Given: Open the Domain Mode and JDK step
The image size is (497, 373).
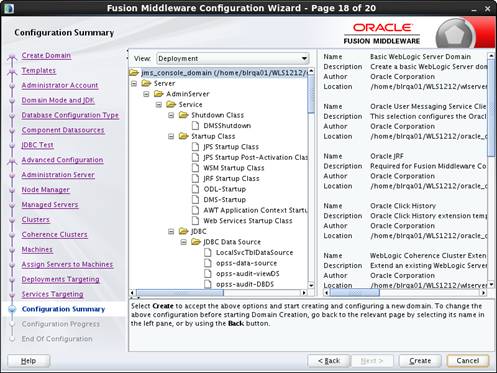Looking at the screenshot, I should (x=58, y=100).
